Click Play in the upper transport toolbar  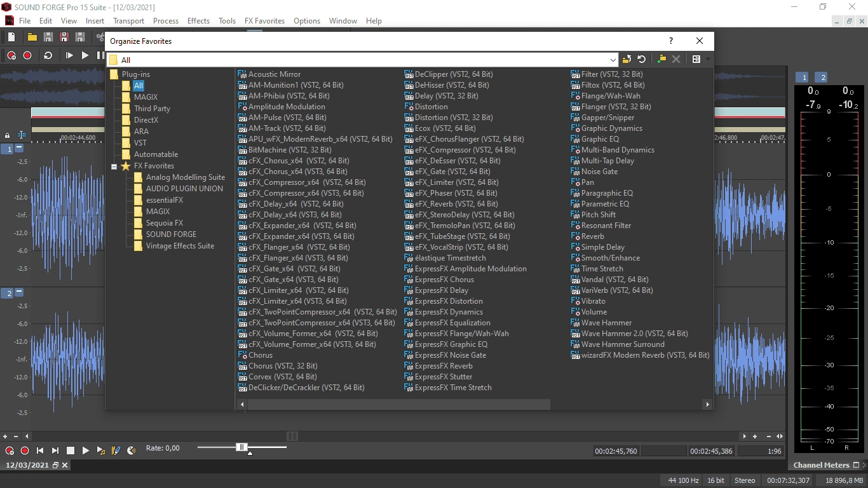click(85, 55)
